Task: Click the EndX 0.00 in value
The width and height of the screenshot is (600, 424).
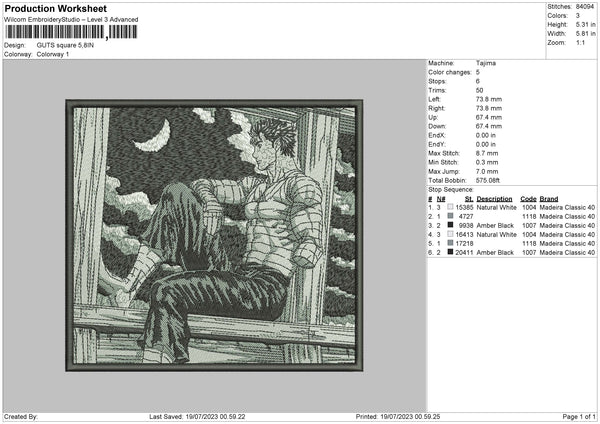Action: [x=486, y=135]
